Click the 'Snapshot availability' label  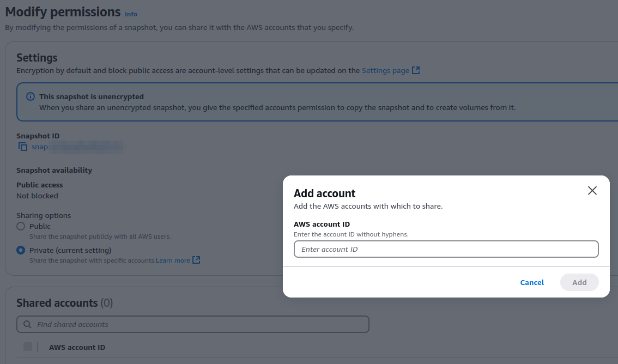(54, 170)
